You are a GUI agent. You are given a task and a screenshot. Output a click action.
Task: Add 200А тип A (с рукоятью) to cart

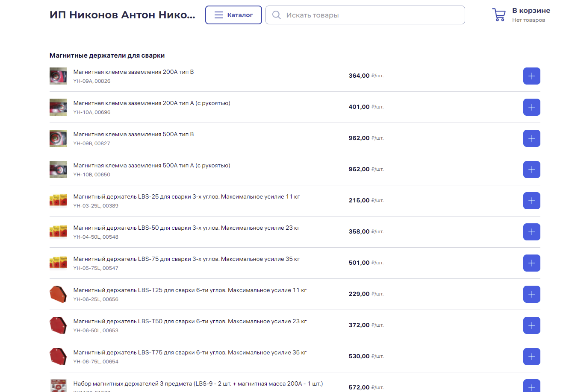click(531, 107)
